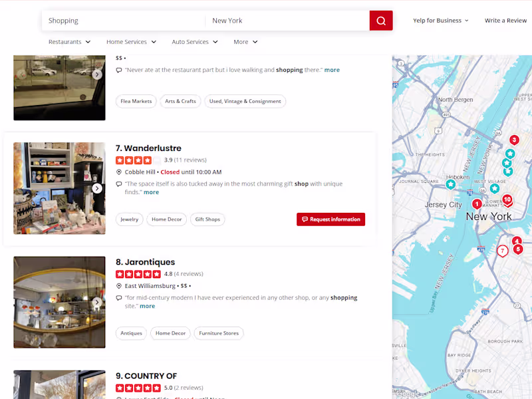Select map pin number 3
Viewport: 532px width, 399px height.
514,140
